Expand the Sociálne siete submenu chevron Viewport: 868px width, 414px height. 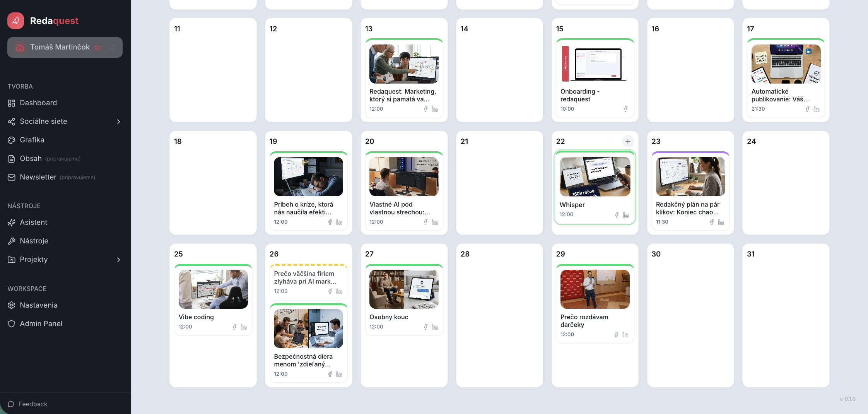click(x=118, y=121)
